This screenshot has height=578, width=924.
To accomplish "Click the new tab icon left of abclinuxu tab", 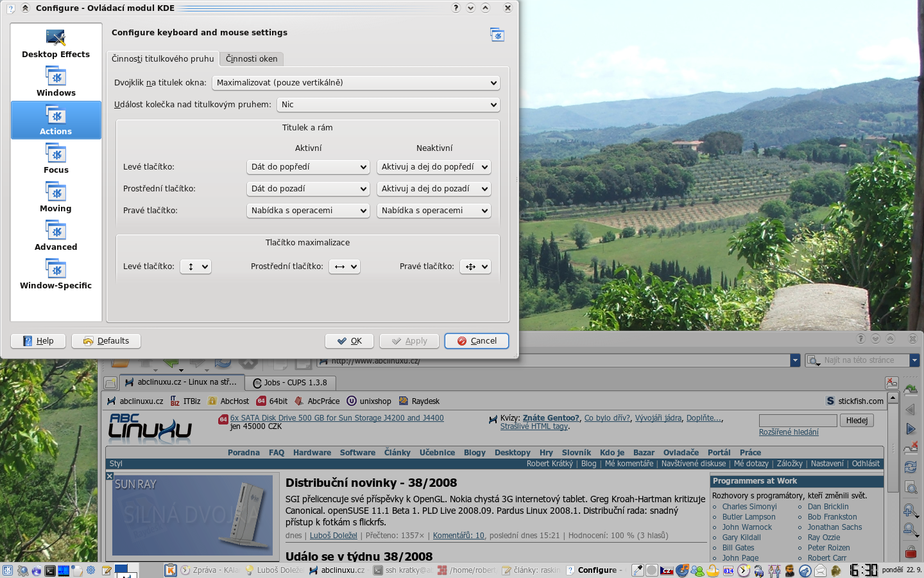I will 110,383.
